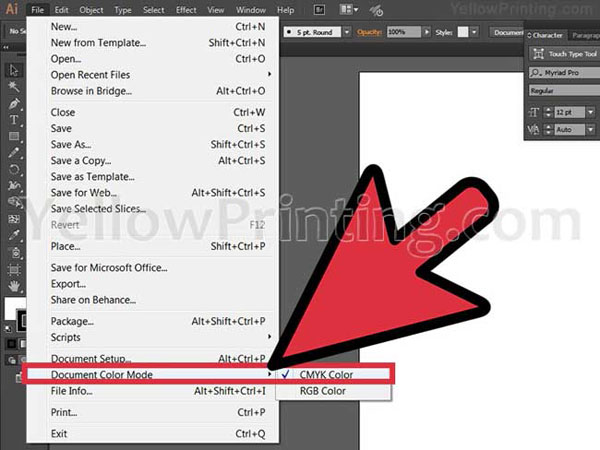Click the font search magnifier icon
The image size is (600, 450).
coord(535,73)
